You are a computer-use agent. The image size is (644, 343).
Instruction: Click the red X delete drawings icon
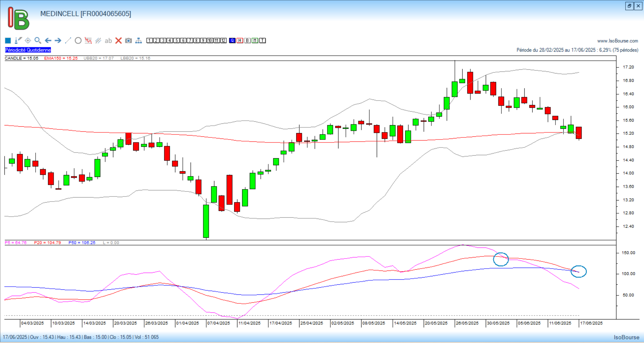coord(118,41)
